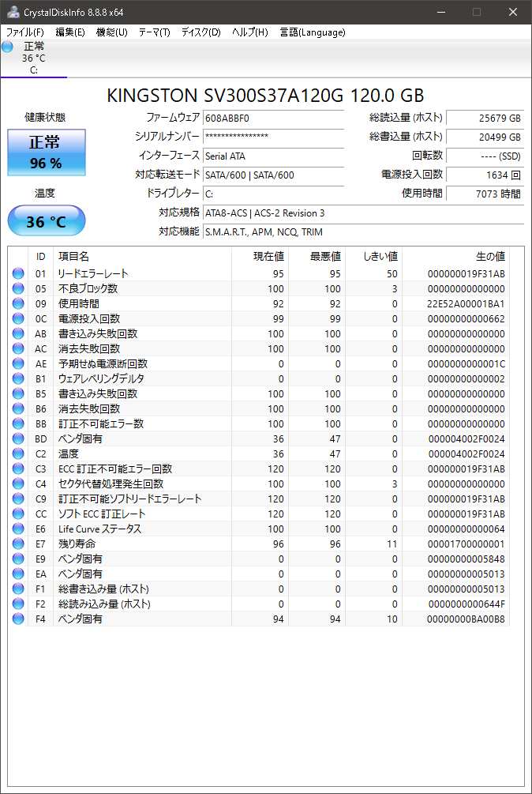Screen dimensions: 532x794
Task: Click status orb for C2 温度
Action: point(18,453)
